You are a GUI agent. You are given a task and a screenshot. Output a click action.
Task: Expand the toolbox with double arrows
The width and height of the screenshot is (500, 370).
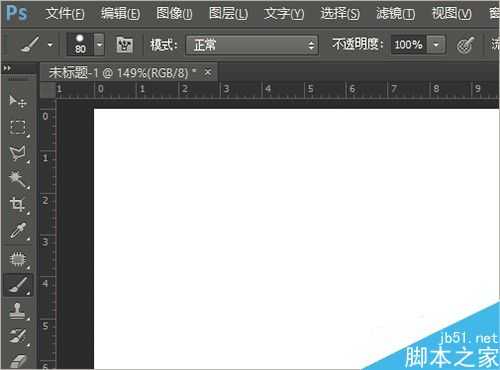(x=7, y=68)
